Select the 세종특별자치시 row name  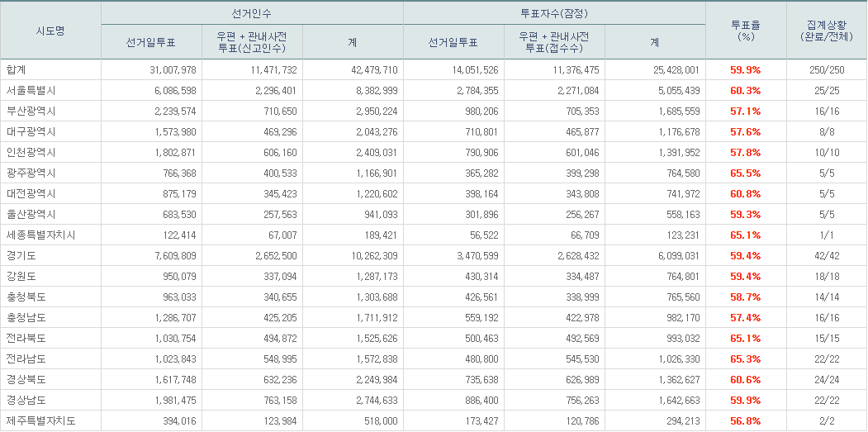(40, 235)
